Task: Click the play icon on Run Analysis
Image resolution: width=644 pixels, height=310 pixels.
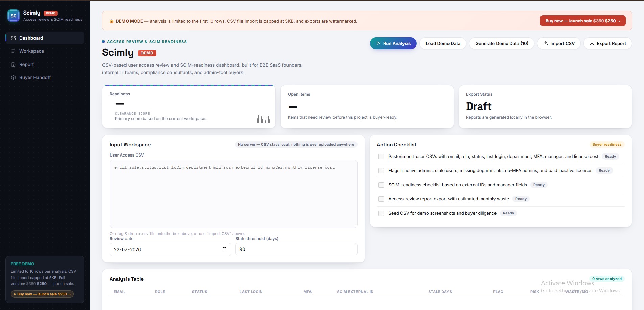Action: [x=378, y=44]
